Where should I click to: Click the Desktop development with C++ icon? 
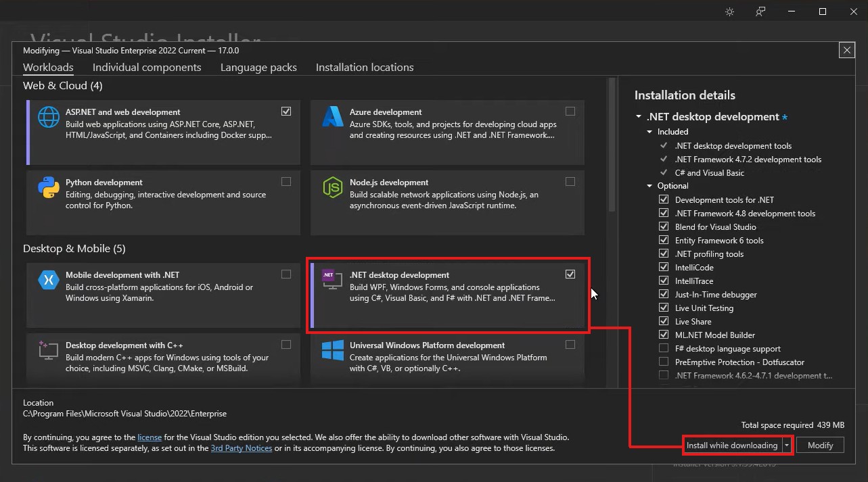pos(48,350)
